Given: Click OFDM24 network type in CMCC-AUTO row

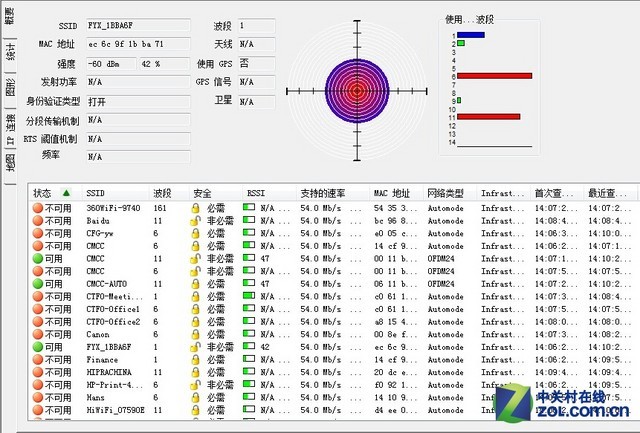Looking at the screenshot, I should coord(441,284).
